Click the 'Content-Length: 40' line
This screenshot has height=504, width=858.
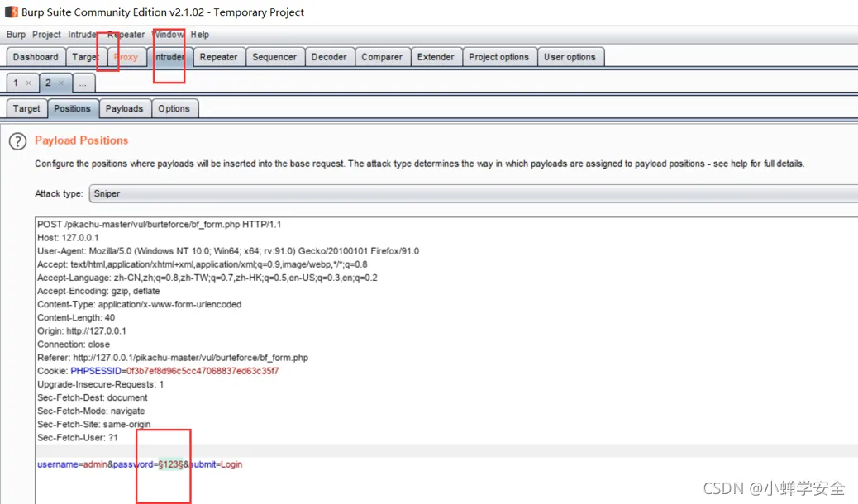pos(76,317)
